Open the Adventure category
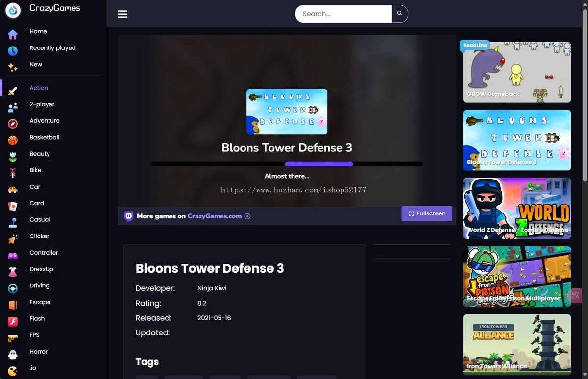 point(45,120)
